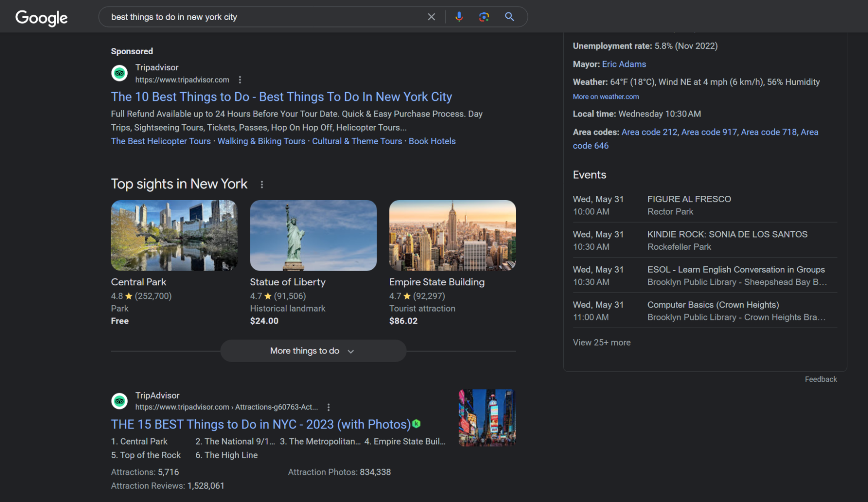This screenshot has height=502, width=868.
Task: Expand More things to do
Action: pos(313,351)
